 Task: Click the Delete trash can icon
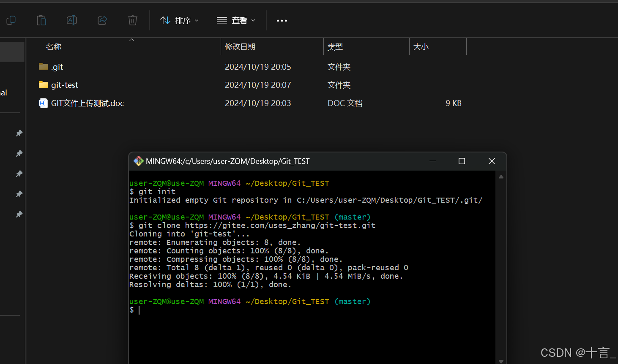[133, 20]
